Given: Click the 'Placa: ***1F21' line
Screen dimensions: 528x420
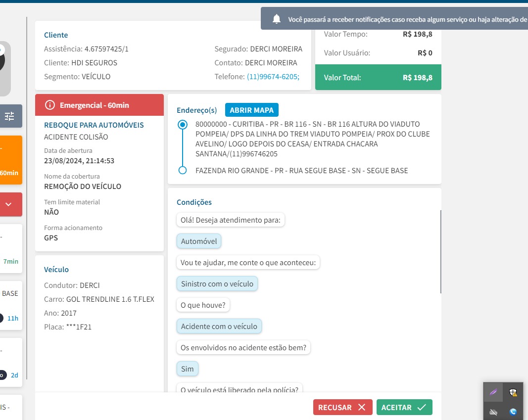Looking at the screenshot, I should [x=68, y=327].
